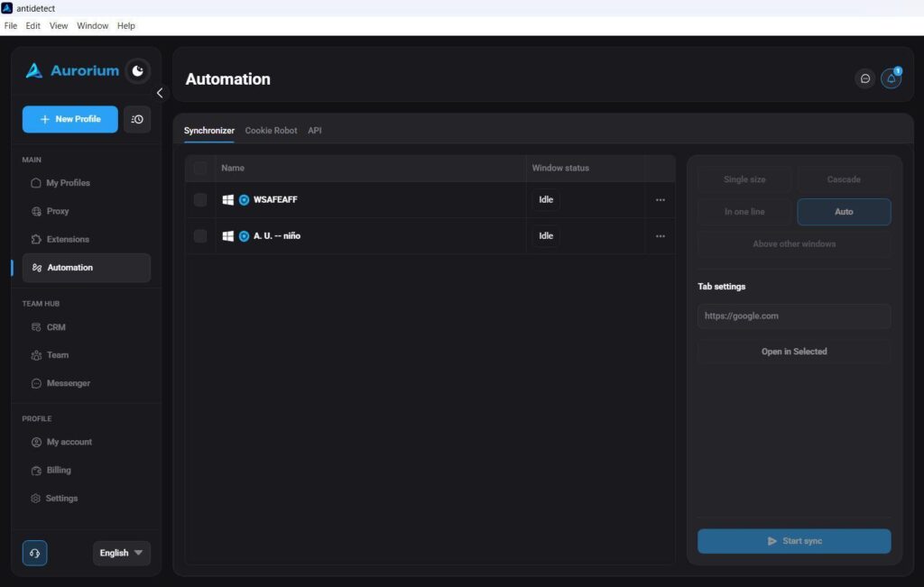Open the File menu
The height and width of the screenshot is (587, 924).
(11, 26)
